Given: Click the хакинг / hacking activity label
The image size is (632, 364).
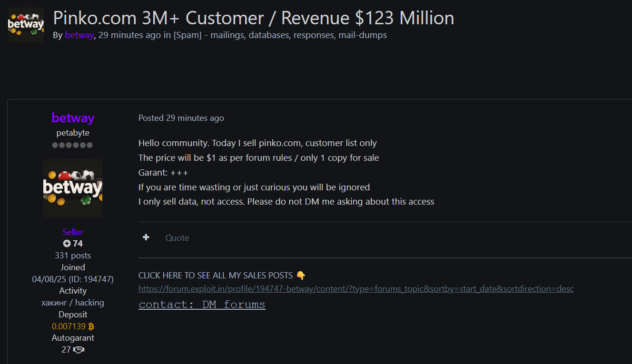Looking at the screenshot, I should click(73, 303).
